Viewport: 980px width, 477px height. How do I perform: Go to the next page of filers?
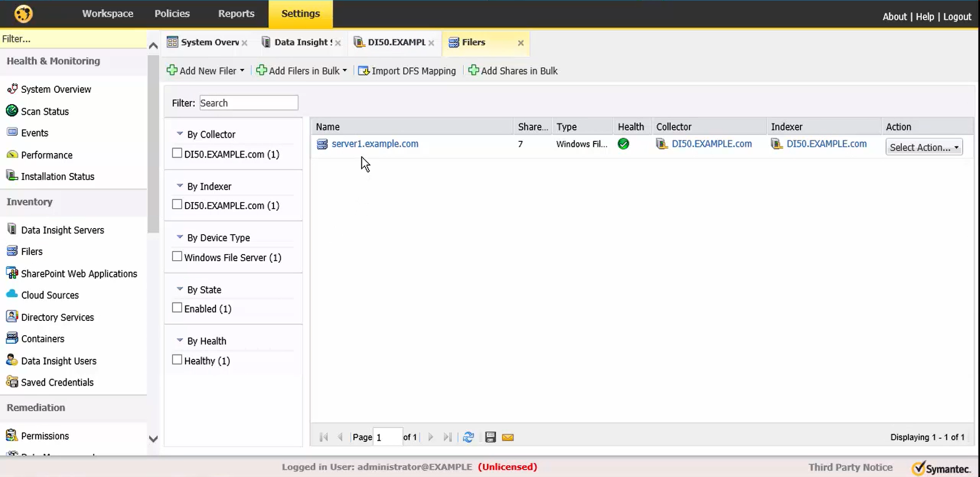pos(431,437)
